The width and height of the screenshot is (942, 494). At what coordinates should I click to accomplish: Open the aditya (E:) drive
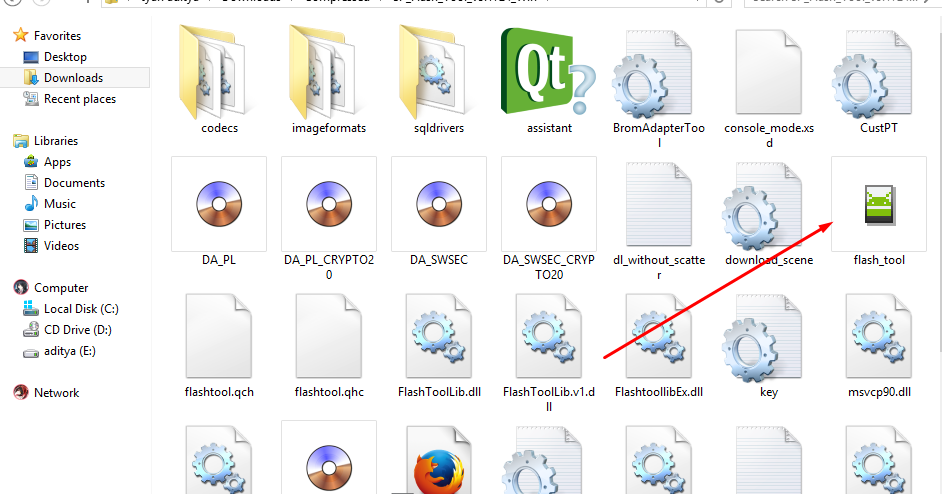[x=69, y=351]
